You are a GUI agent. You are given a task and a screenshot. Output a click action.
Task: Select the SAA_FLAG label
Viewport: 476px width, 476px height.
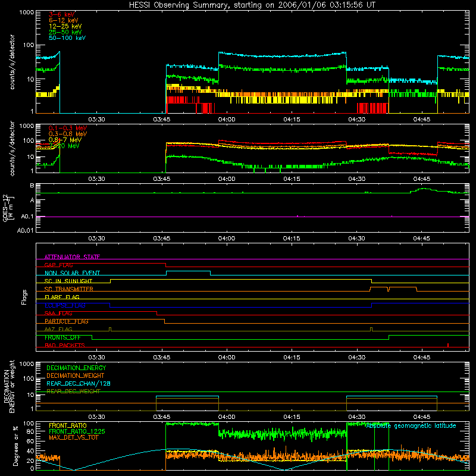pos(58,314)
